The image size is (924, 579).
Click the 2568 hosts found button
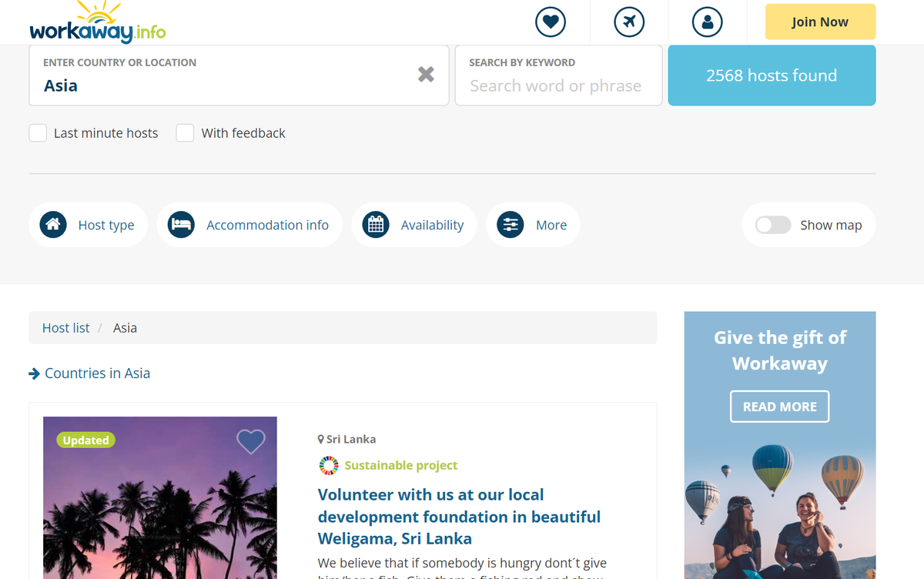pos(772,75)
